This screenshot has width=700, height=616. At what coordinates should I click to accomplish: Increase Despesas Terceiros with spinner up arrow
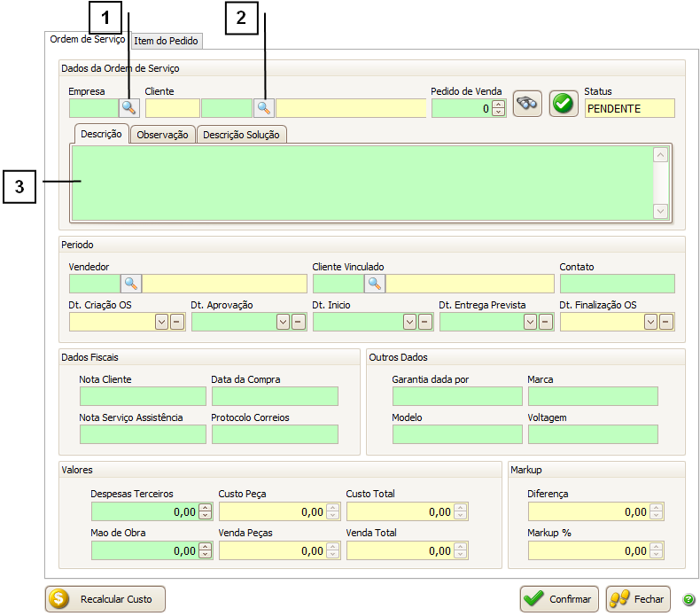(x=206, y=508)
